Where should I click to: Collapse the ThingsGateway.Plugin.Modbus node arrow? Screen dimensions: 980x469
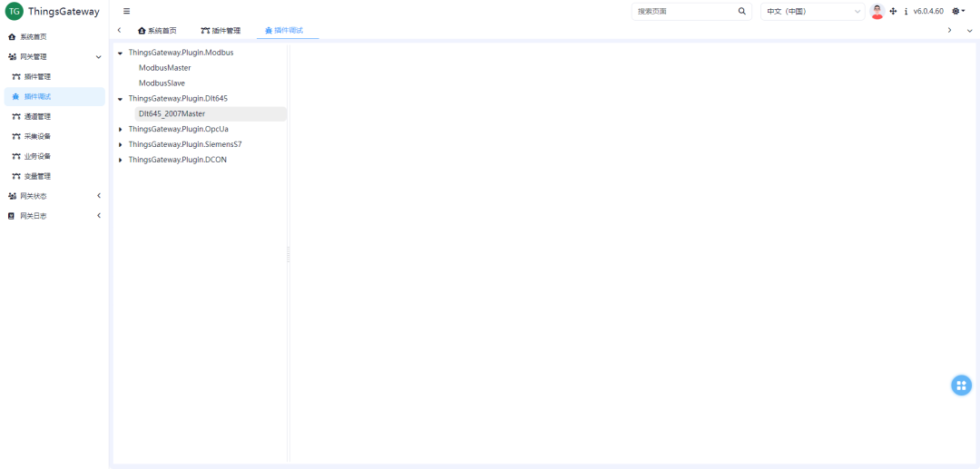click(x=120, y=54)
